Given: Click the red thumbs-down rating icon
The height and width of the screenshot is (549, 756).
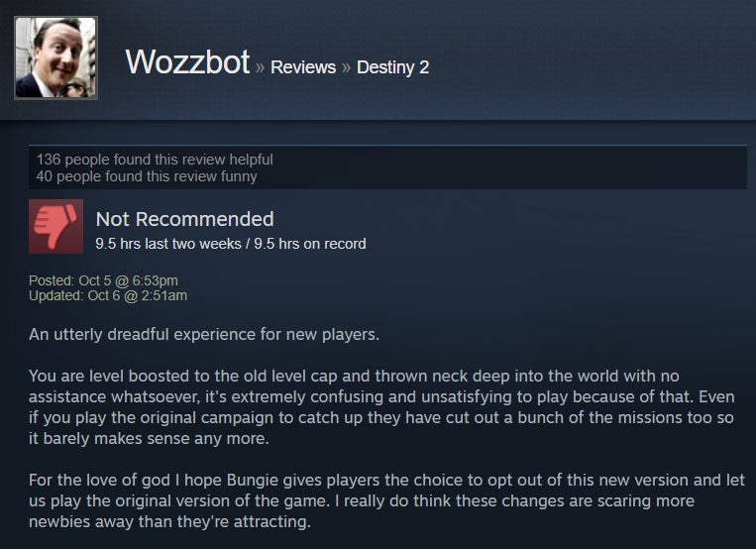Looking at the screenshot, I should point(55,226).
